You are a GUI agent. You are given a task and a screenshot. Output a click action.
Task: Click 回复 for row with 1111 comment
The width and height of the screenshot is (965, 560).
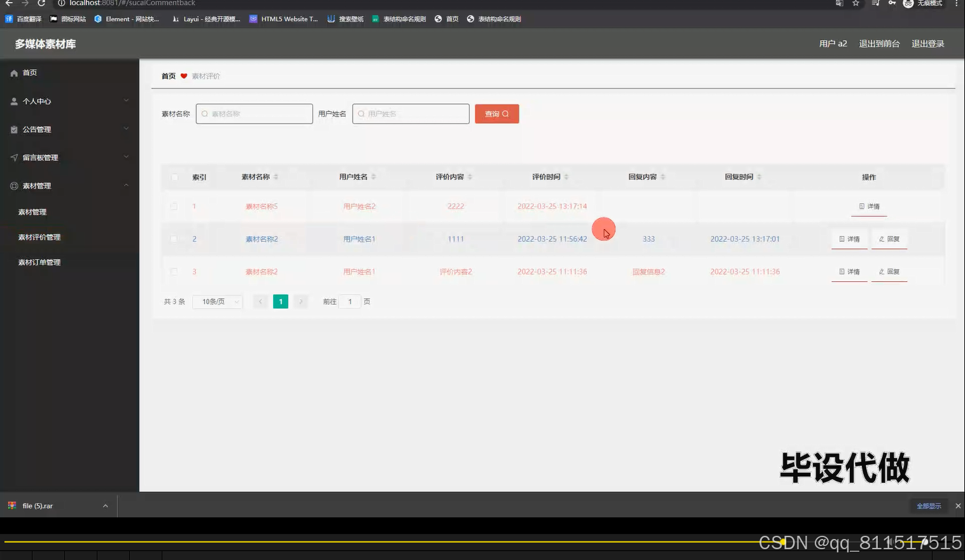click(889, 239)
